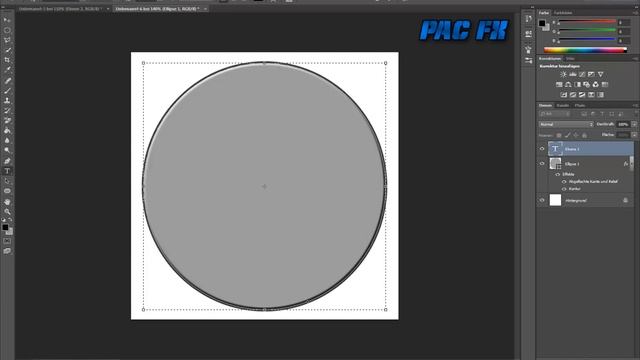Open the blend mode dropdown set to Normal
Image resolution: width=640 pixels, height=360 pixels.
pyautogui.click(x=566, y=124)
